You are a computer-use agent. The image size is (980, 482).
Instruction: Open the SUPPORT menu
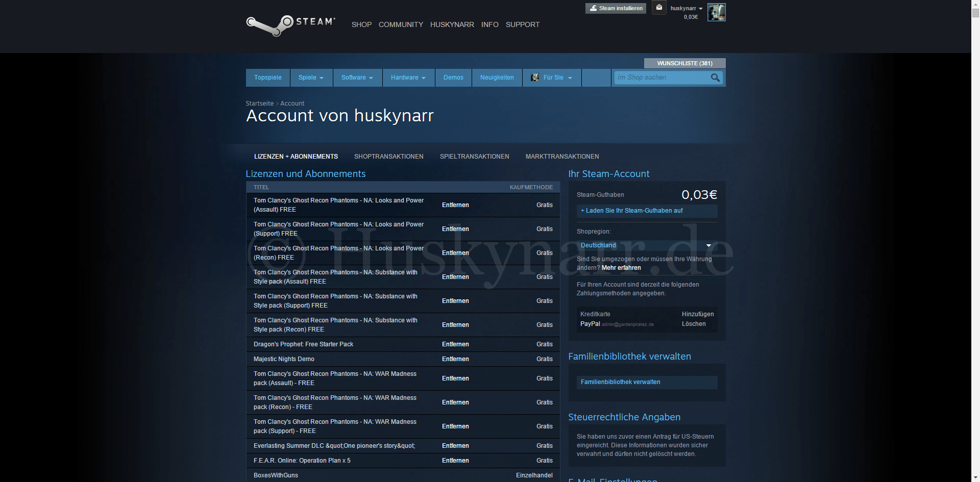pyautogui.click(x=523, y=24)
